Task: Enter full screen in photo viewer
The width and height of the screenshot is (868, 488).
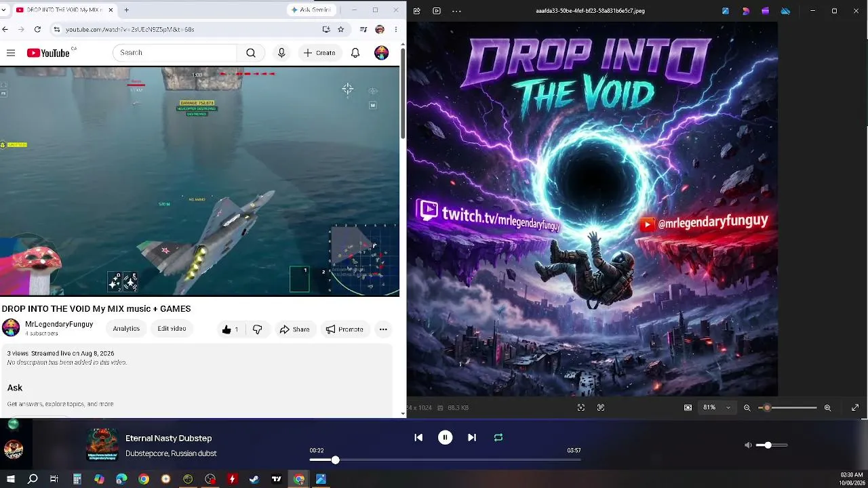Action: [855, 407]
